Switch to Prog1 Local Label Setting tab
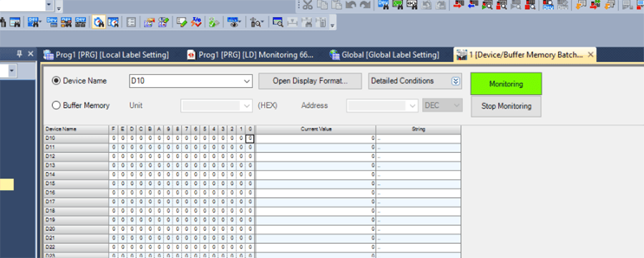Screen dimensions: 644x258 point(107,54)
